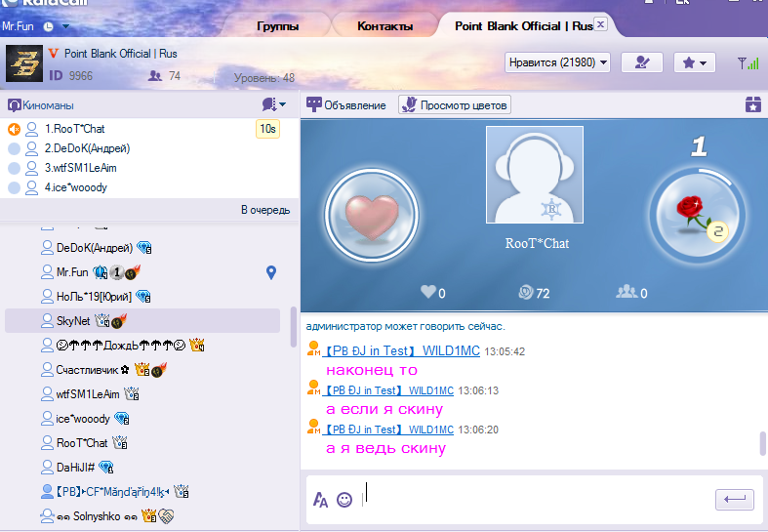
Task: Open WILD1MC profile link at 13:05:42
Action: click(x=401, y=351)
